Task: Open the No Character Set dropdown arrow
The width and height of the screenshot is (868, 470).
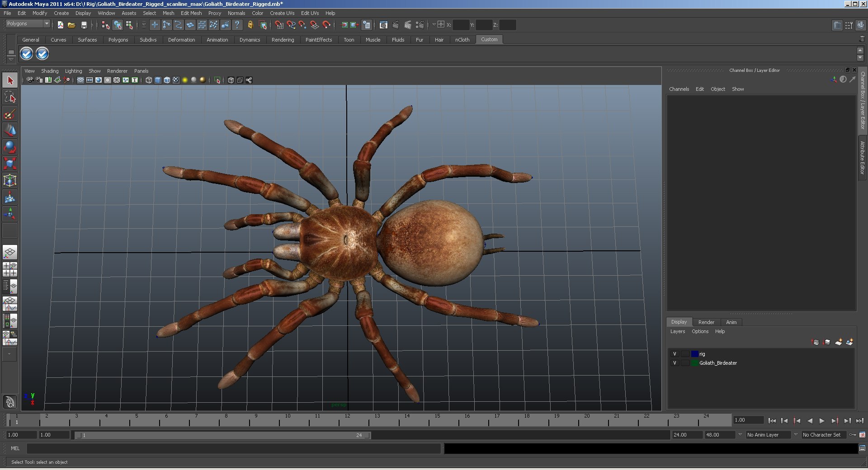Action: coord(796,435)
